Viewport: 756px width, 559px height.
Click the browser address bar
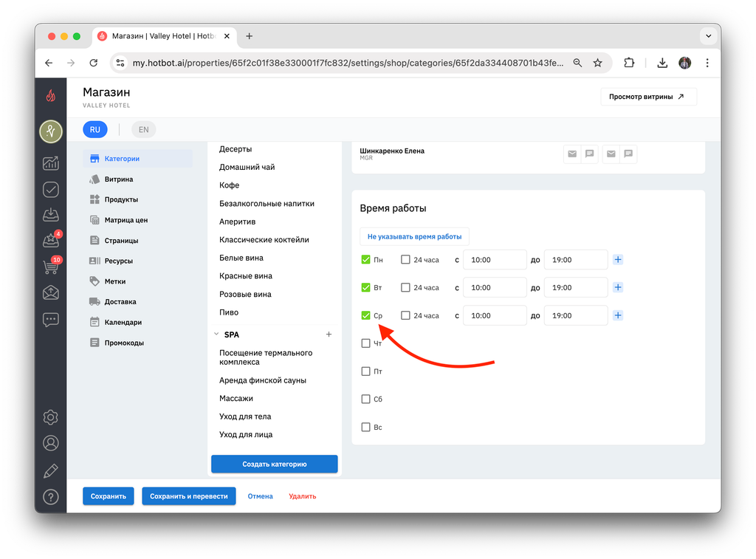348,63
